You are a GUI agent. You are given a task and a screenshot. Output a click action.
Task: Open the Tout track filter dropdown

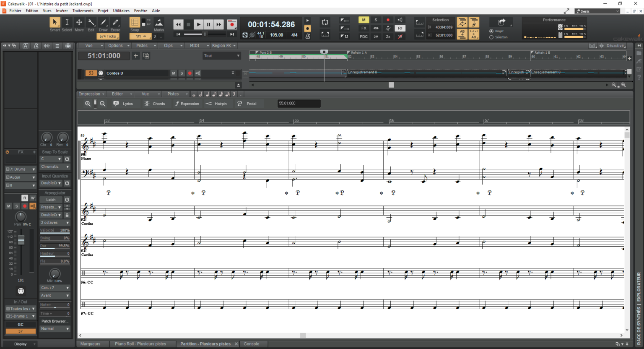pos(221,55)
